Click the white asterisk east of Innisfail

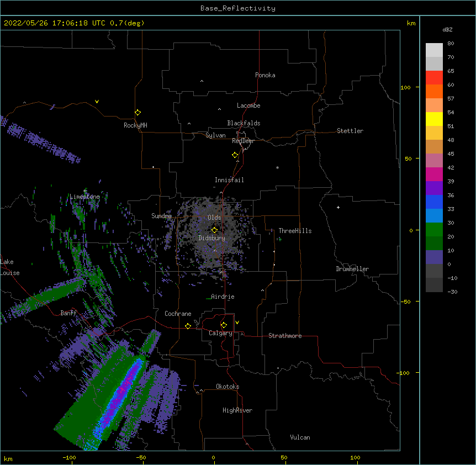point(277,167)
